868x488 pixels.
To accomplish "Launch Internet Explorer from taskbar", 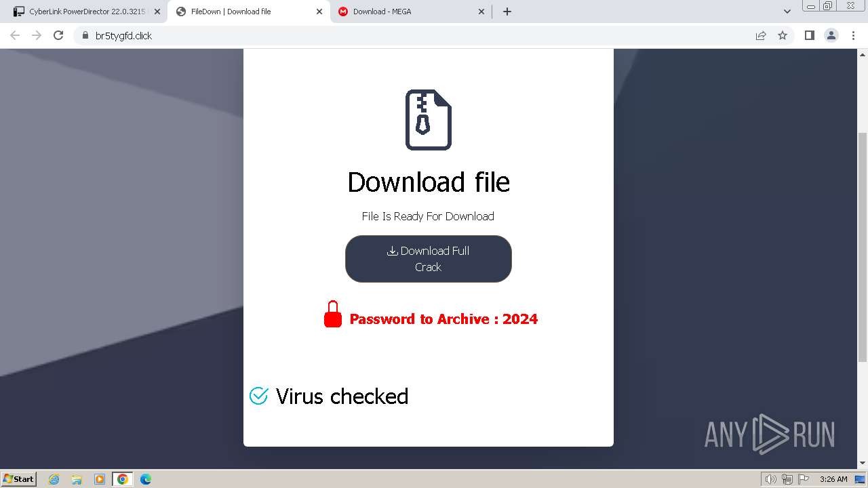I will click(54, 479).
